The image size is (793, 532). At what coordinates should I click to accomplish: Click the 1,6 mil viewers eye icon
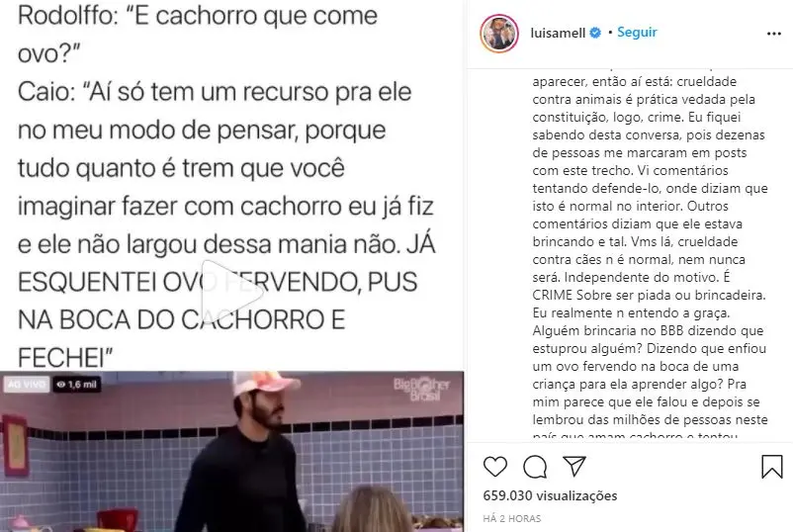(61, 385)
